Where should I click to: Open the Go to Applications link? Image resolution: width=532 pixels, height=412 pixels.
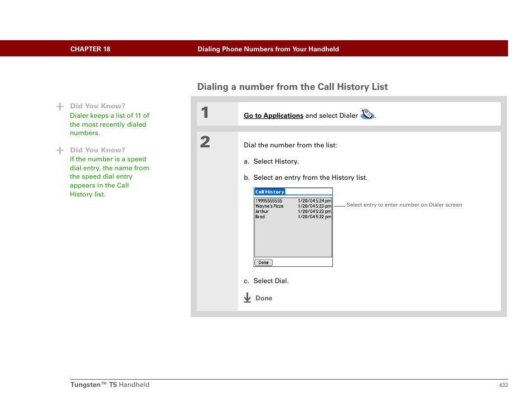click(273, 116)
